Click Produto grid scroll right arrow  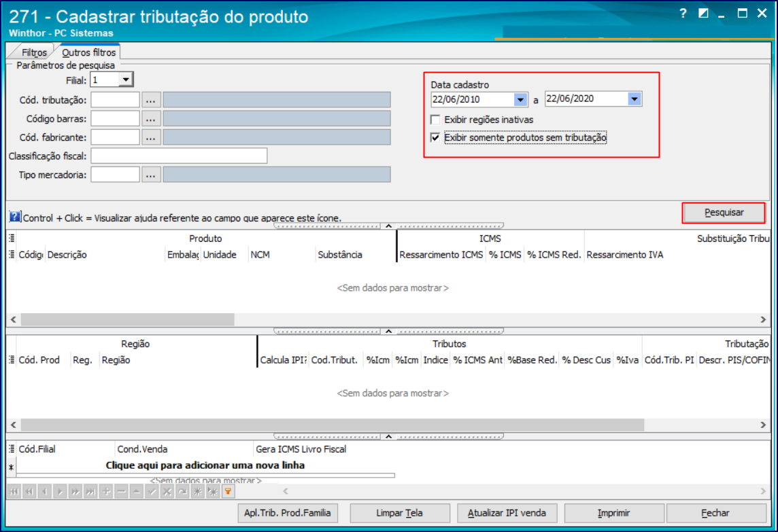coord(763,320)
